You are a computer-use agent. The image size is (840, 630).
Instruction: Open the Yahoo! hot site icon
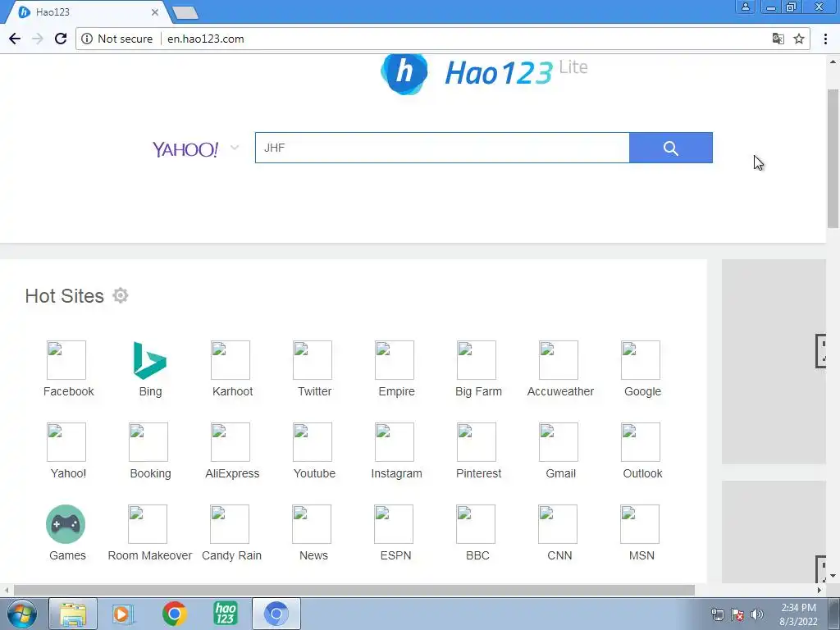tap(66, 442)
